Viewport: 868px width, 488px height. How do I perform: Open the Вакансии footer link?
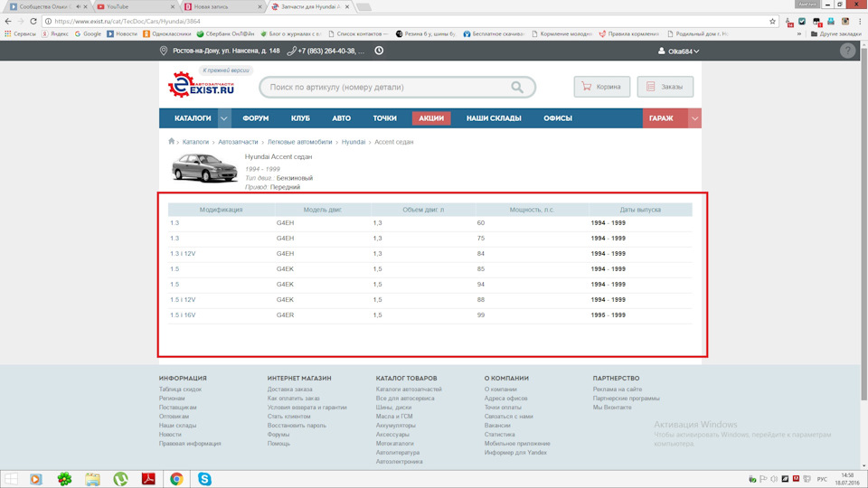click(497, 426)
